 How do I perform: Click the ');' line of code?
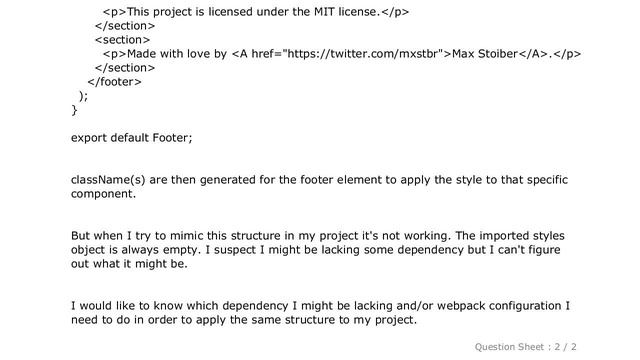[x=83, y=96]
